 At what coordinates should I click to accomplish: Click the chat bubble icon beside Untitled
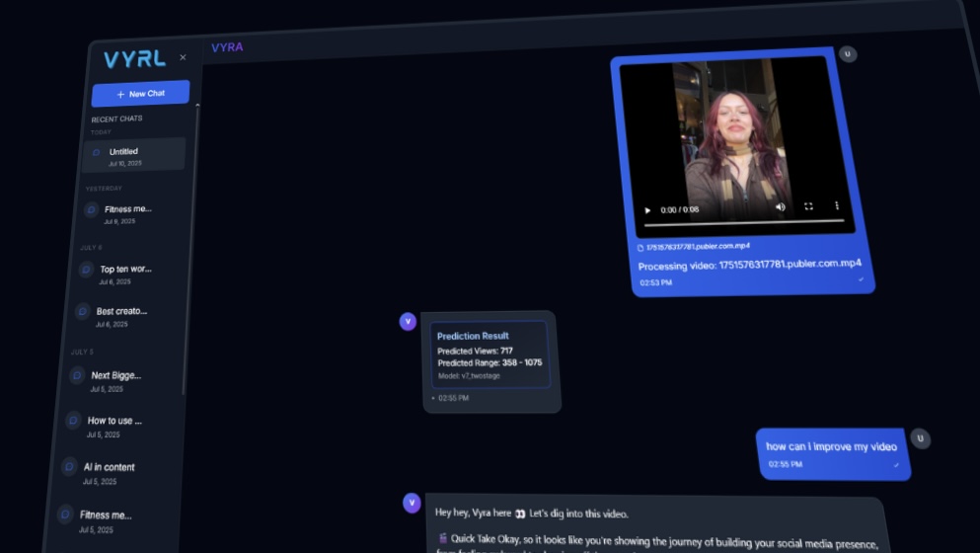pyautogui.click(x=97, y=152)
